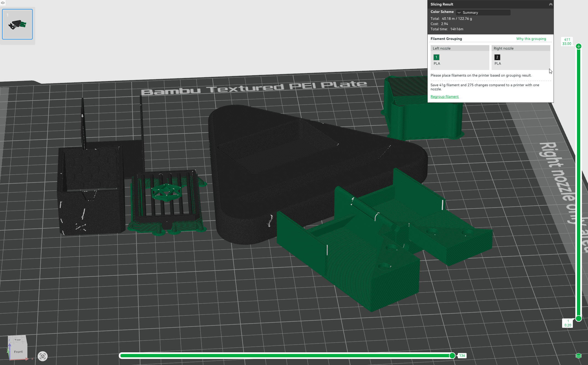Viewport: 588px width, 365px height.
Task: Click the horizontal move slider handle
Action: (x=452, y=356)
